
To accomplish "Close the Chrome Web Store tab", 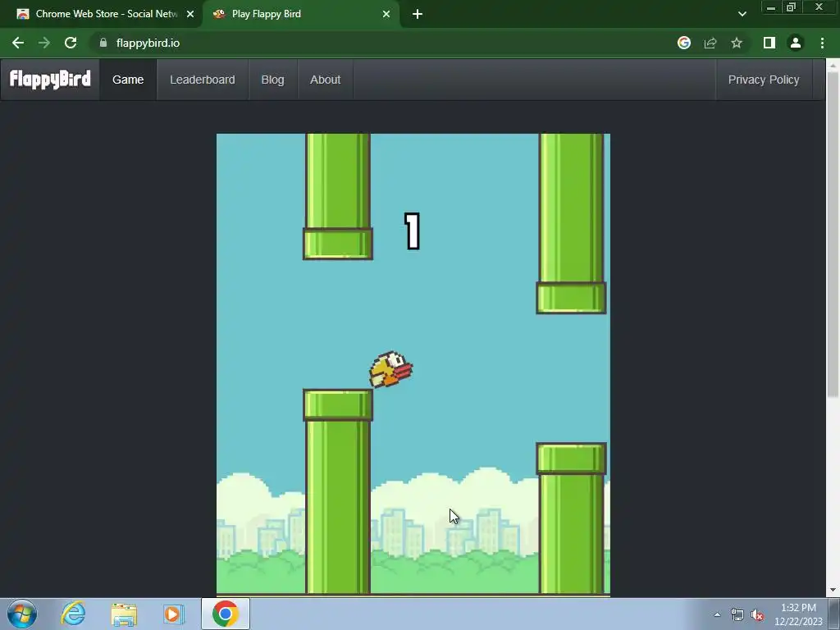I will click(x=190, y=15).
